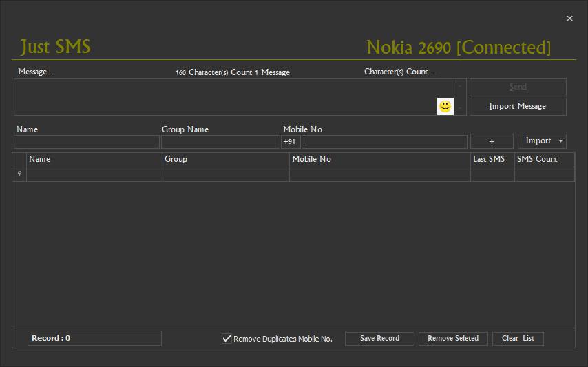Click the Mobile No filter cell in grid

tap(380, 174)
